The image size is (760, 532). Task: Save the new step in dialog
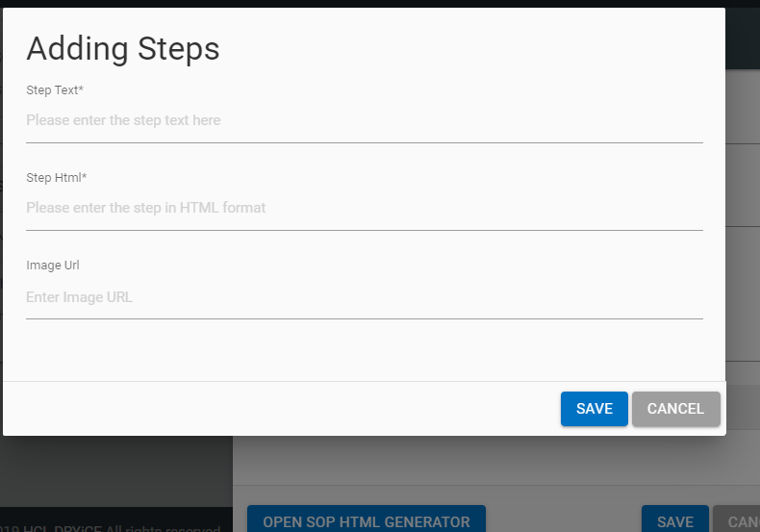[x=594, y=409]
